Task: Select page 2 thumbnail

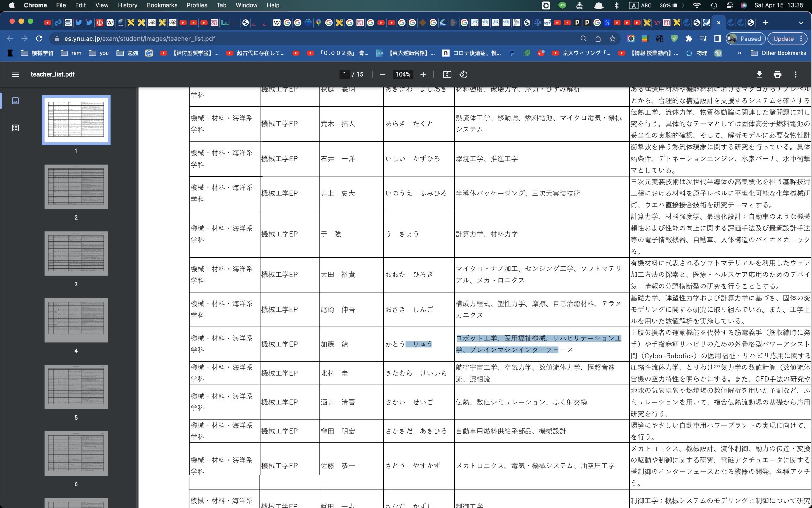Action: [76, 187]
